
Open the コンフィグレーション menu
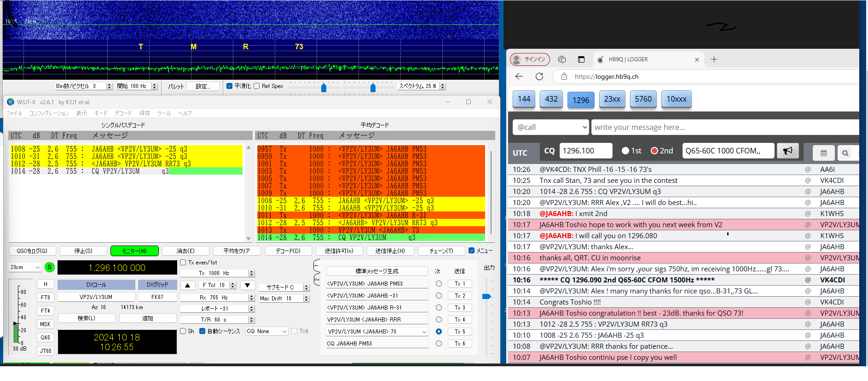point(49,113)
